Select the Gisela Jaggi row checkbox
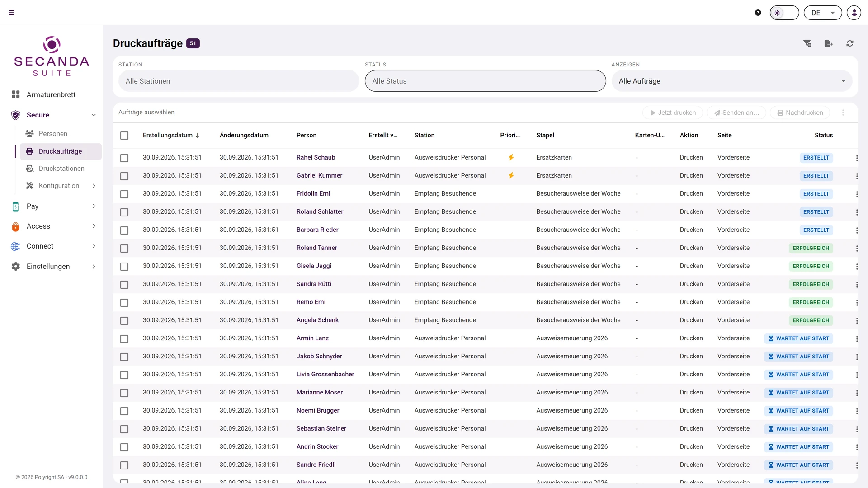868x488 pixels. (124, 267)
